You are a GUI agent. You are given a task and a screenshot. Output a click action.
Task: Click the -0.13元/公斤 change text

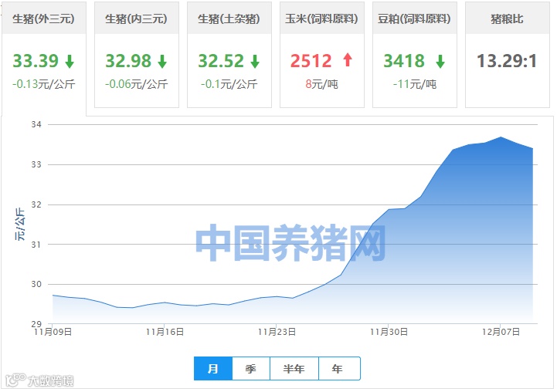click(44, 84)
